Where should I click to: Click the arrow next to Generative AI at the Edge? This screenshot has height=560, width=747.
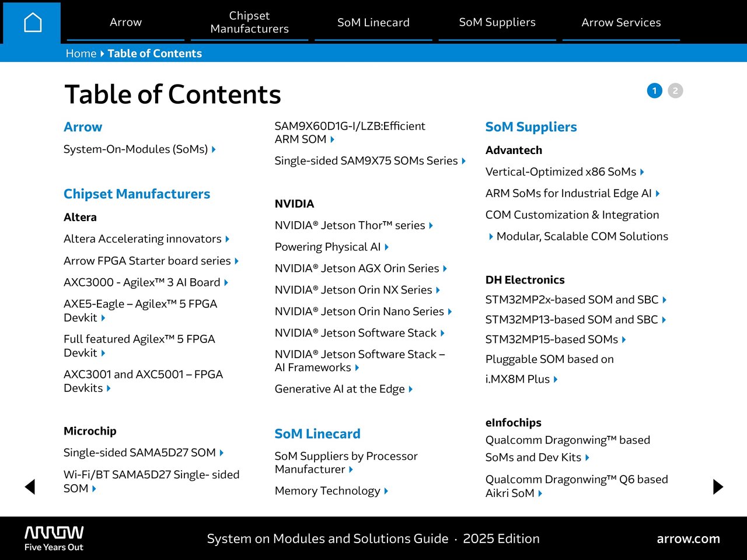pos(410,389)
